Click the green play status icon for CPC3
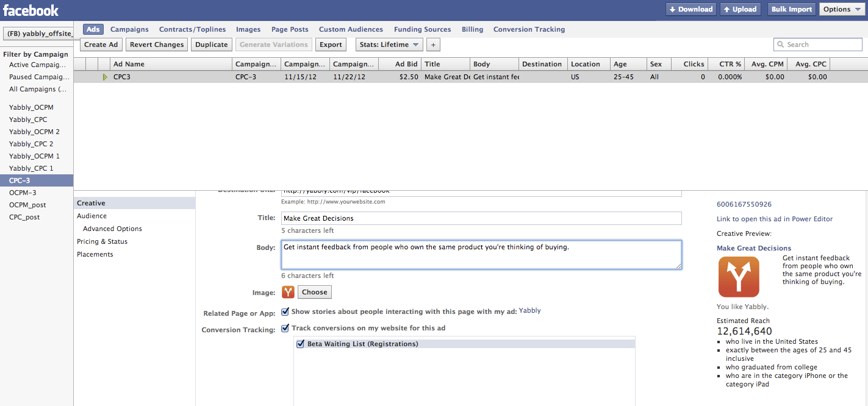The image size is (868, 406). (105, 77)
